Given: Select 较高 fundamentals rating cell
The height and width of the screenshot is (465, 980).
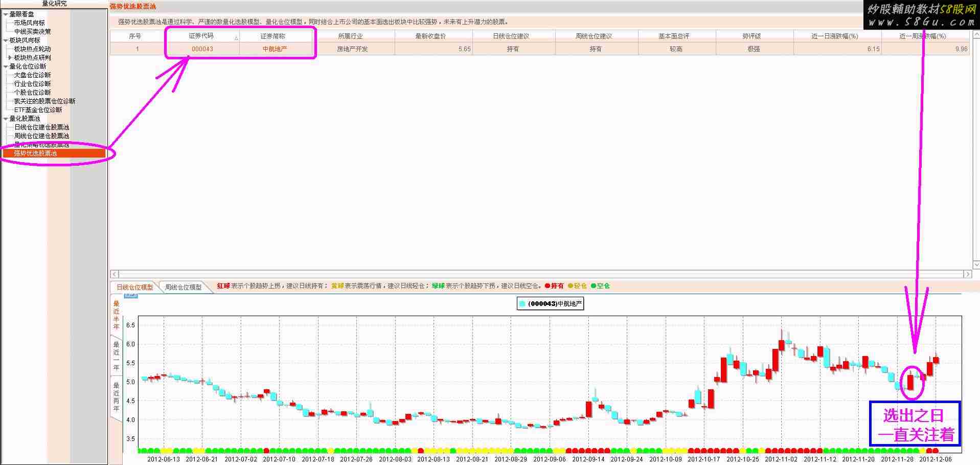Looking at the screenshot, I should pyautogui.click(x=676, y=49).
